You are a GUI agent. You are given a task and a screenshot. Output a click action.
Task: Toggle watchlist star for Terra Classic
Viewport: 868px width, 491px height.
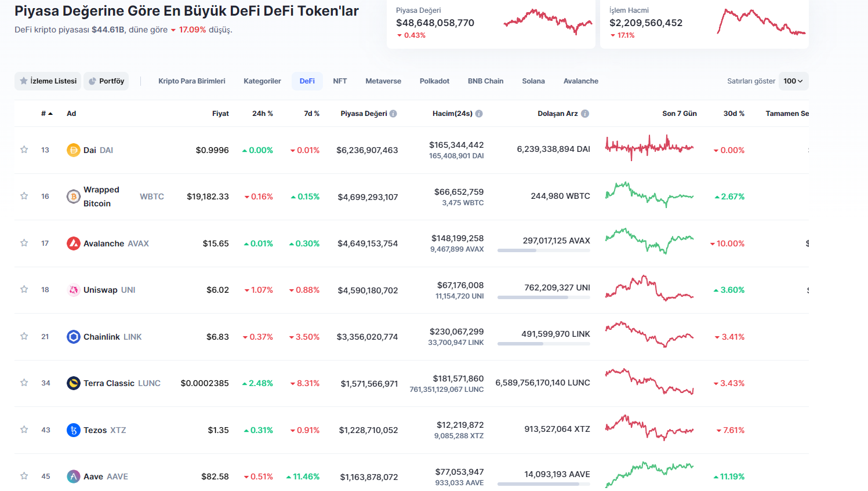[x=24, y=383]
